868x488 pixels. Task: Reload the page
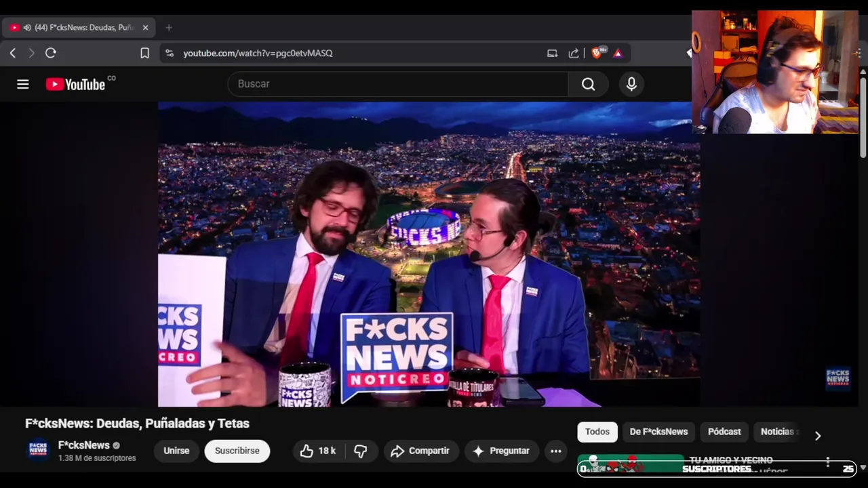(x=51, y=53)
